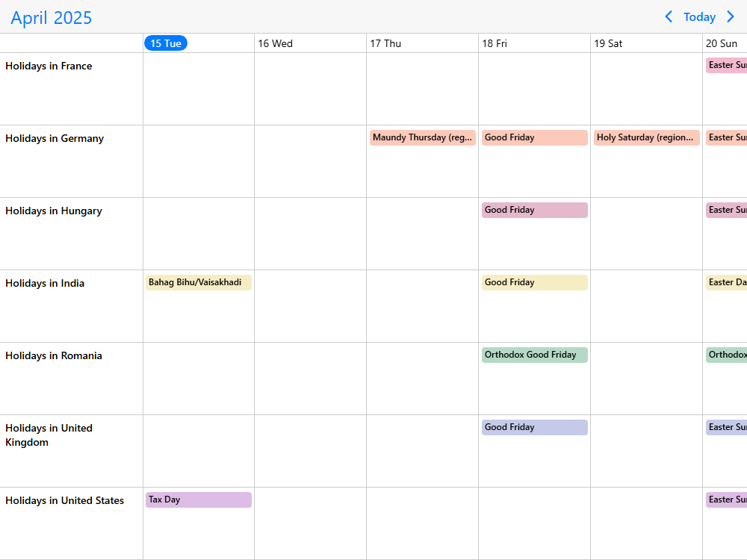Open Orthodox Sunday event in Romania row
Viewport: 747px width, 560px height.
pyautogui.click(x=726, y=355)
